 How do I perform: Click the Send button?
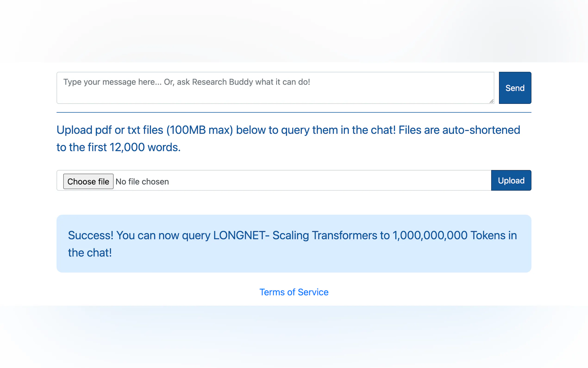515,88
